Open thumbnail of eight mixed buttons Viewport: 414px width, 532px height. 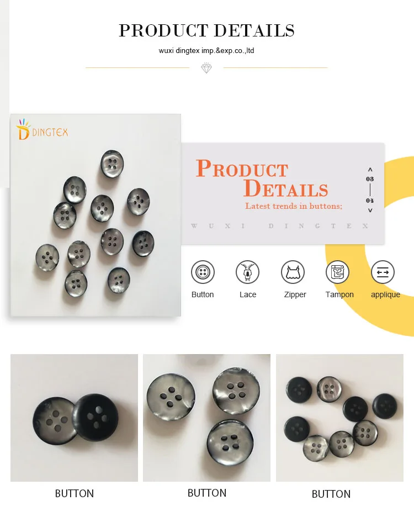pos(339,418)
